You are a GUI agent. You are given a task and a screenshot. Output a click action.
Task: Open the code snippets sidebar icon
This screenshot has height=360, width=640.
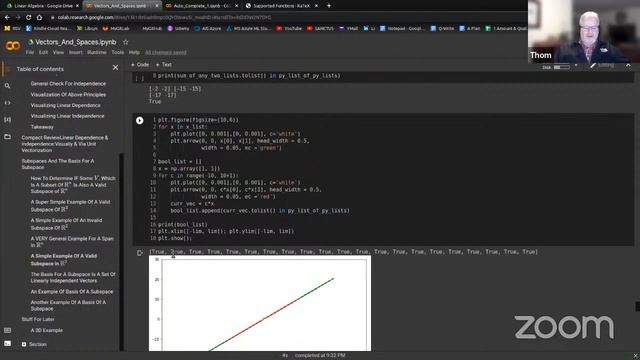[7, 103]
